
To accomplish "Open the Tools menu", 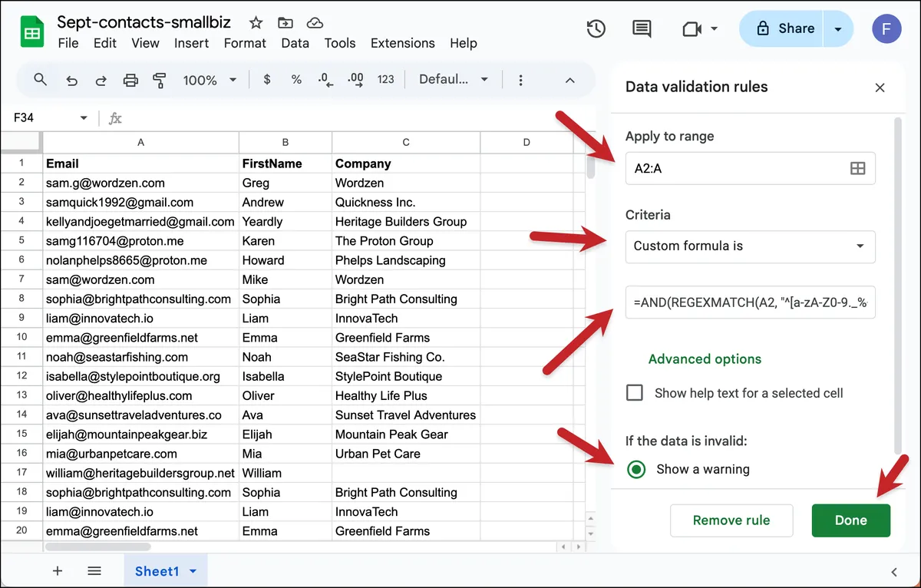I will pos(341,43).
